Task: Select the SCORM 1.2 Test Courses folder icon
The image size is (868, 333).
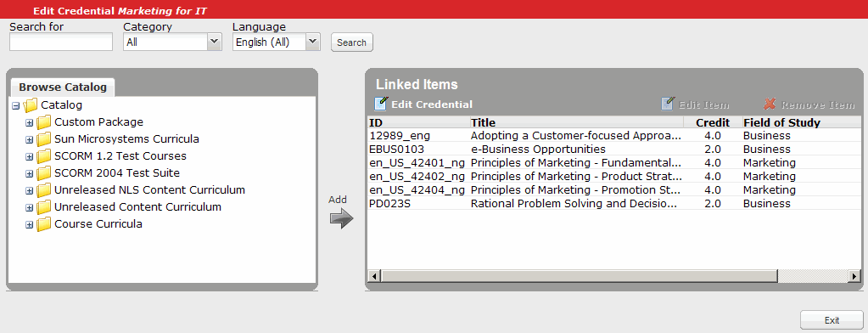Action: (x=44, y=157)
